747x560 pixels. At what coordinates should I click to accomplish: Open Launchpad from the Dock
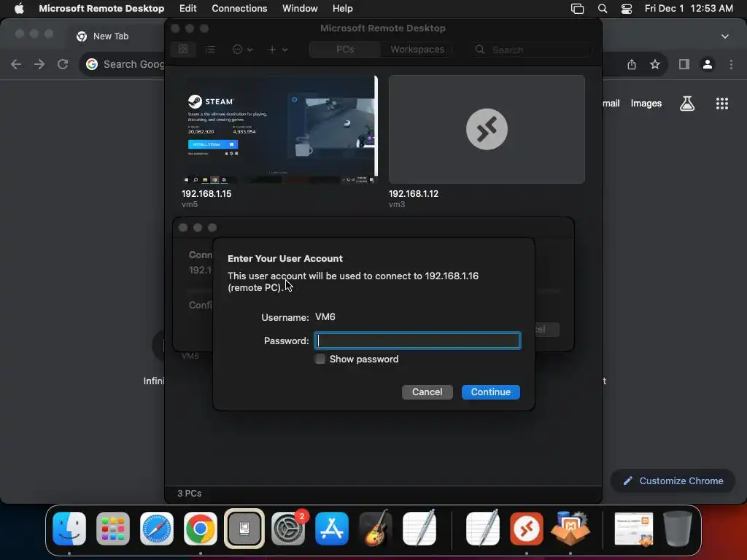113,529
